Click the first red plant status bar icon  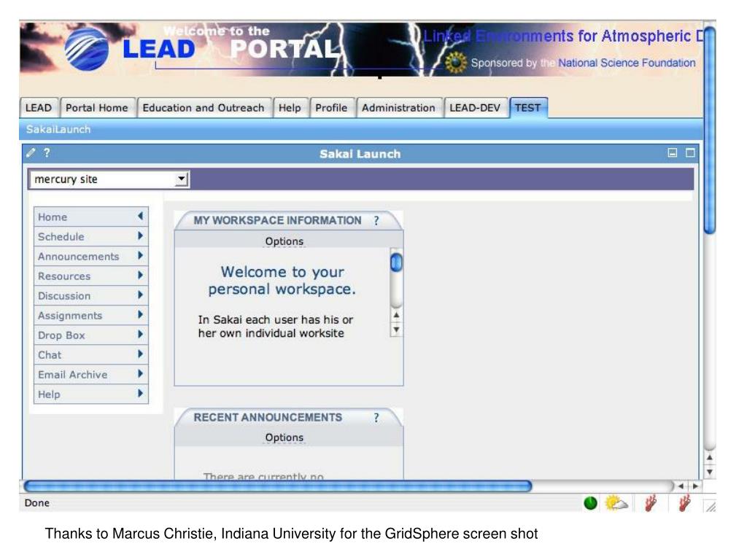tap(650, 503)
